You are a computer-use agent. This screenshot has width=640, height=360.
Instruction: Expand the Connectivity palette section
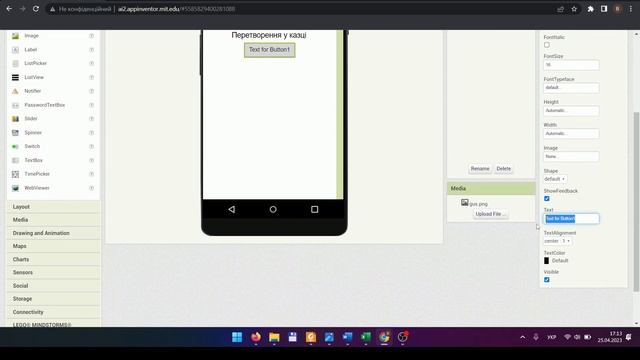(53, 312)
